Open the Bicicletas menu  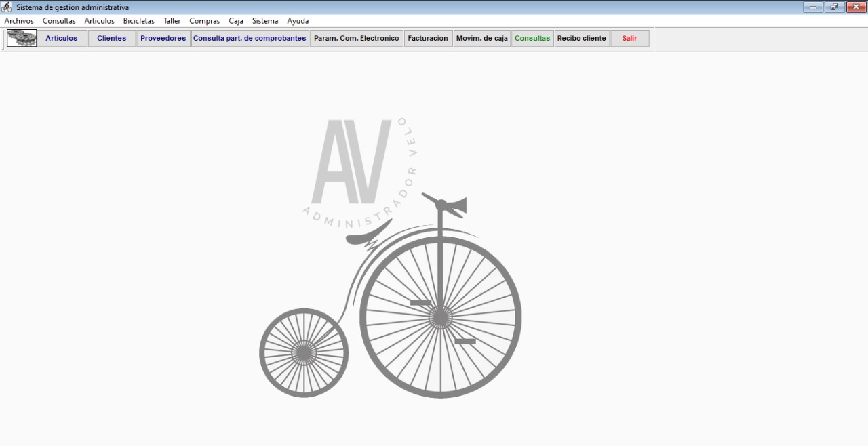(139, 21)
